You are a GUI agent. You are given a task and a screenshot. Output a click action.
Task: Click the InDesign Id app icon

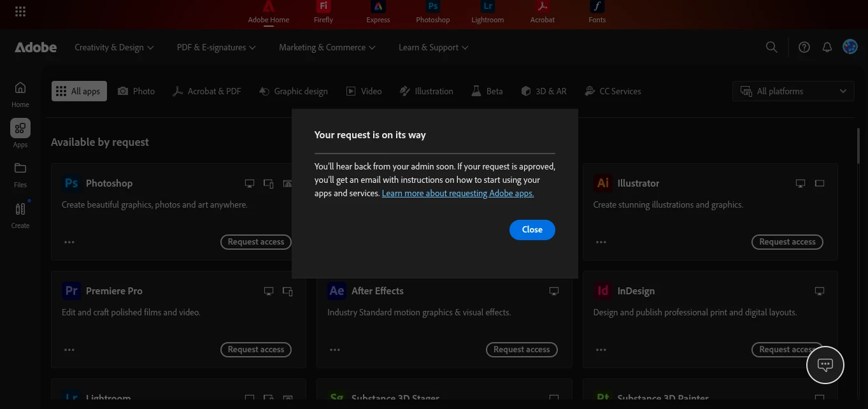pos(602,291)
